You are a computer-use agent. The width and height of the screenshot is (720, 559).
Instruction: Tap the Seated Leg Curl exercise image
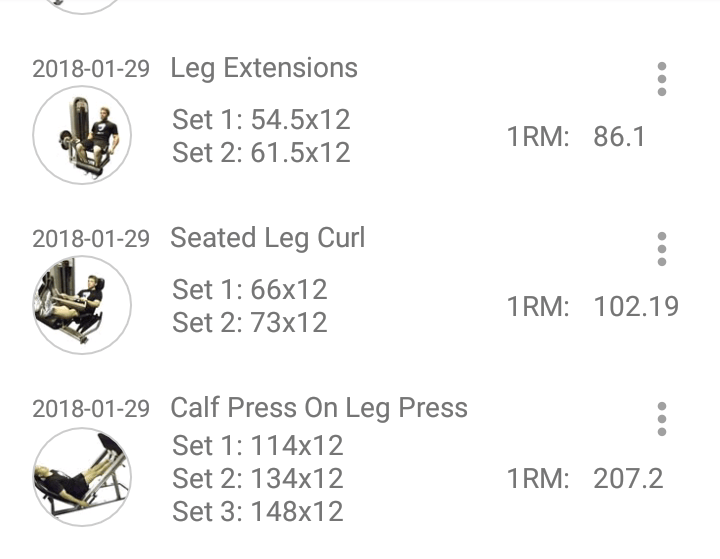click(82, 304)
